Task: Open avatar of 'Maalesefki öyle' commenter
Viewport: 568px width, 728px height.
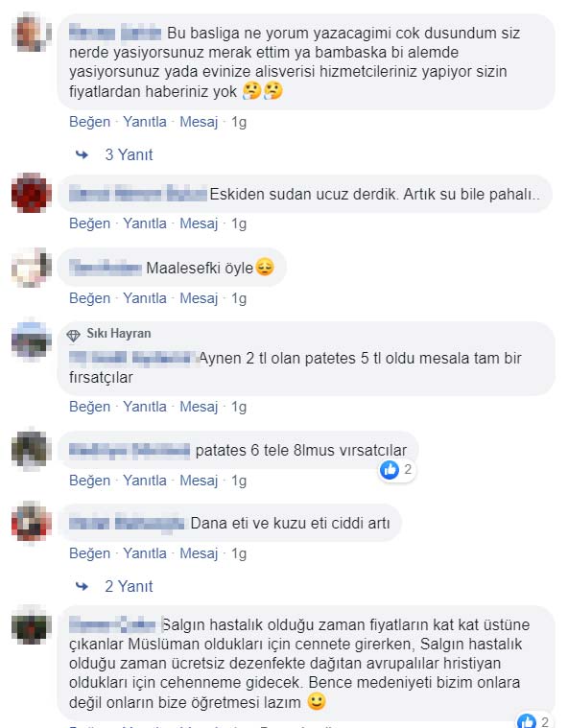Action: pos(32,268)
